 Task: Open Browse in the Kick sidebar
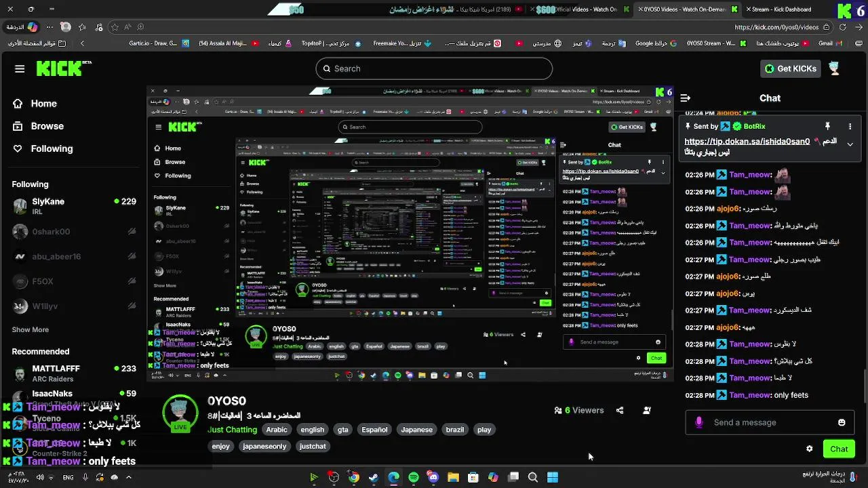[38, 126]
